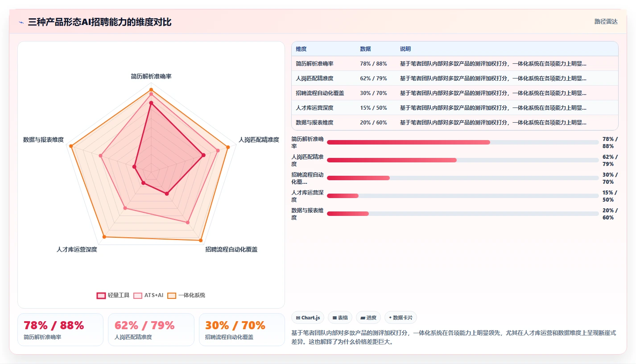636x364 pixels.
Task: Click the 简历解析准确率 radar axis label
Action: point(151,77)
